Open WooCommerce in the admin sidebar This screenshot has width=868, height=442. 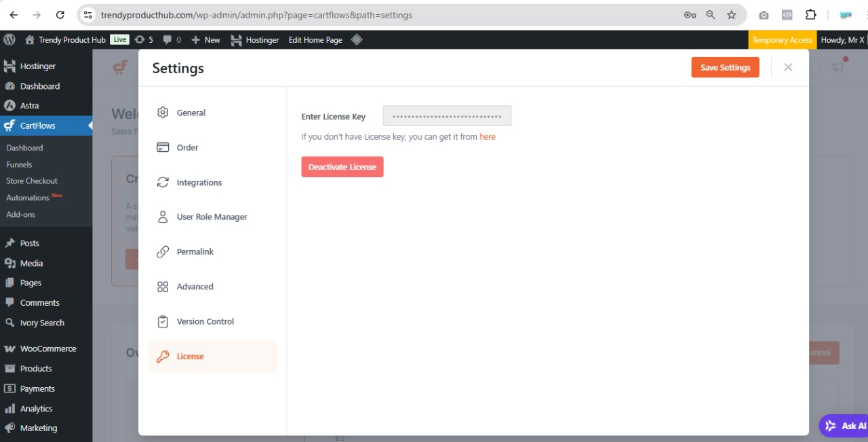pos(47,348)
